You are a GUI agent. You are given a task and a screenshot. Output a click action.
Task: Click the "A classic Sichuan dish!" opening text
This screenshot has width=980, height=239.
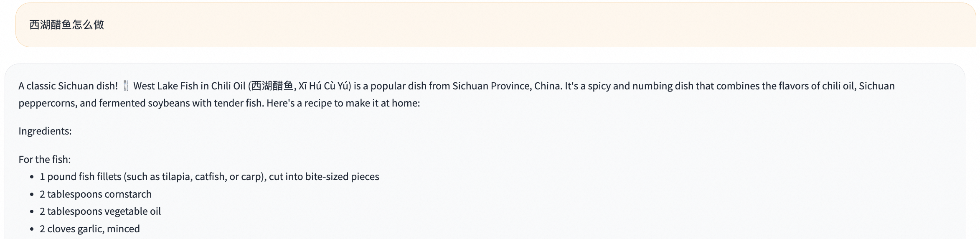click(x=68, y=86)
